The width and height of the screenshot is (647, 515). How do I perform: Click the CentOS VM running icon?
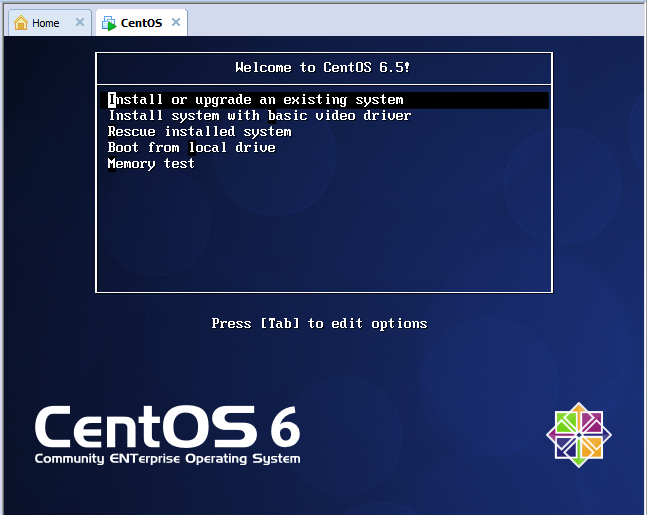pyautogui.click(x=109, y=24)
